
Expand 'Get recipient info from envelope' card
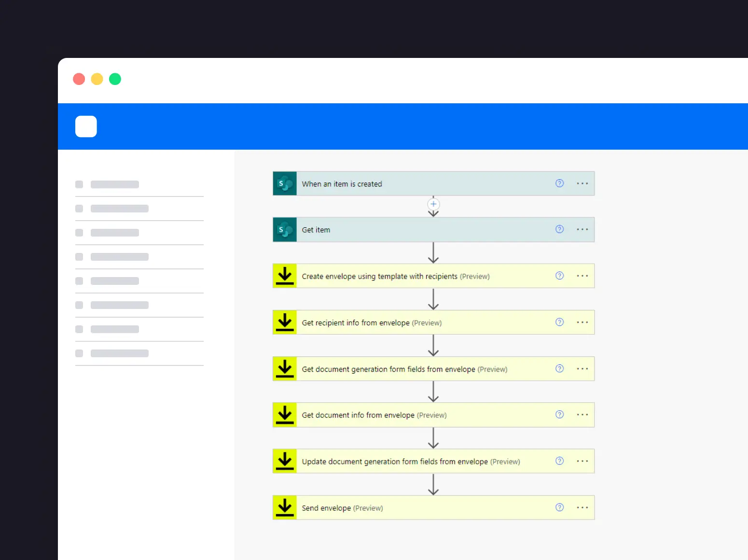click(433, 322)
